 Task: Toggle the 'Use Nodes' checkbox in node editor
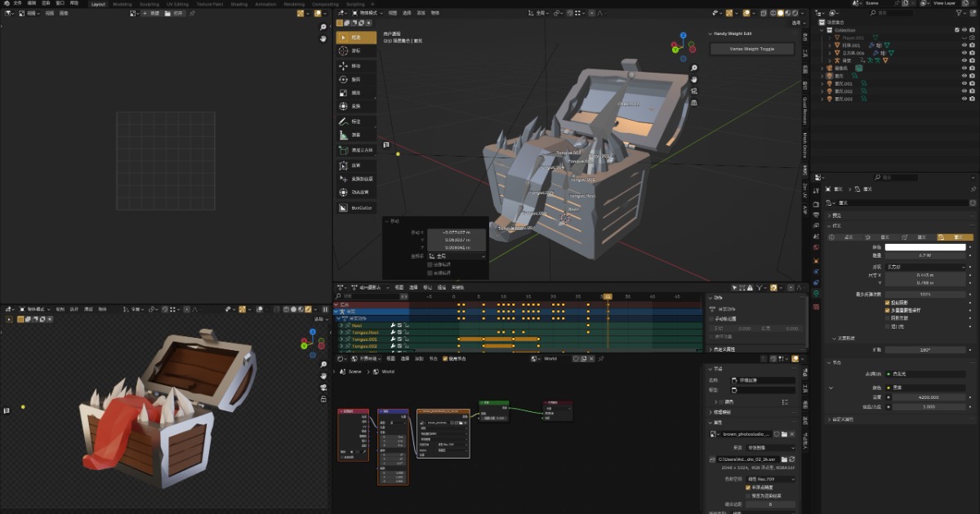point(445,358)
